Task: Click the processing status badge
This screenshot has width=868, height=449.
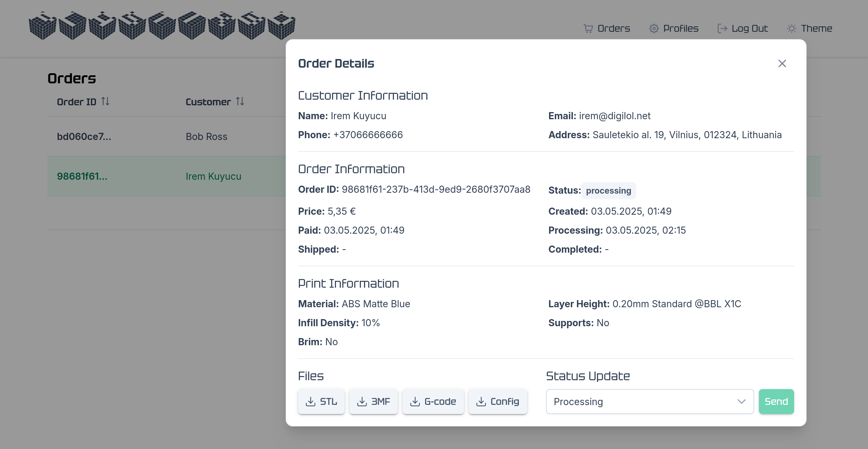Action: point(608,191)
